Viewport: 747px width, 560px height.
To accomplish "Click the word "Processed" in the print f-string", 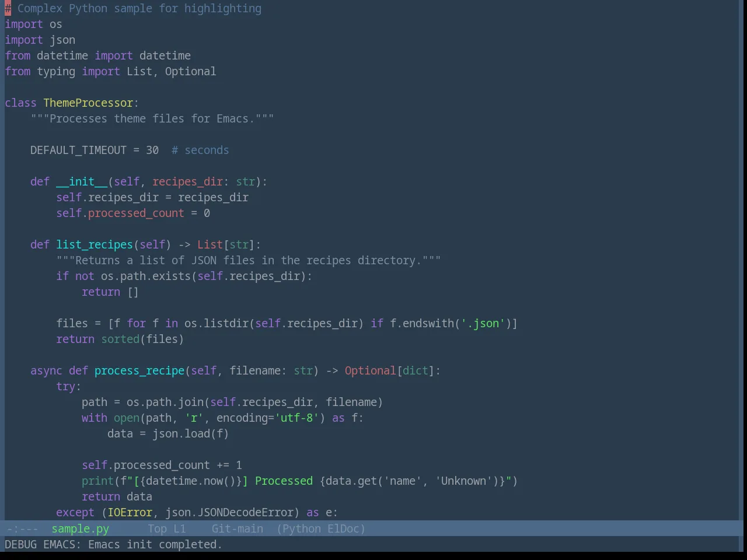I will pyautogui.click(x=284, y=481).
